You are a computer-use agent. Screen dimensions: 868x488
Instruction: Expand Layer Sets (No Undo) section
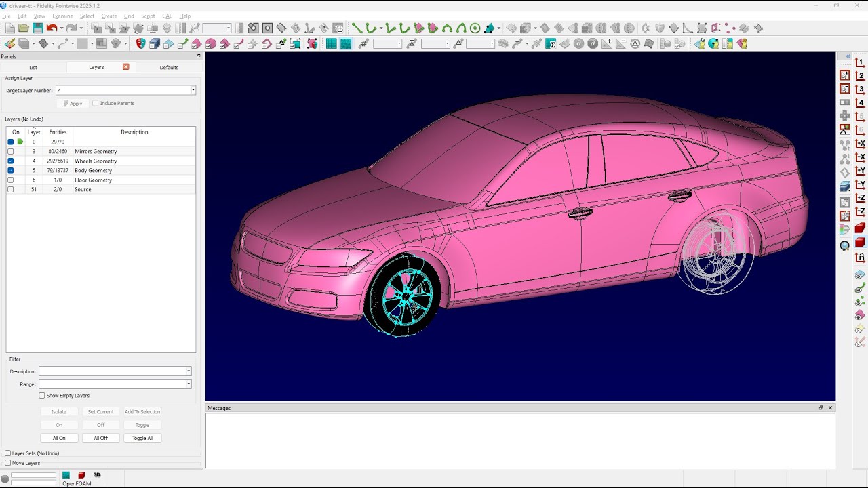[7, 453]
